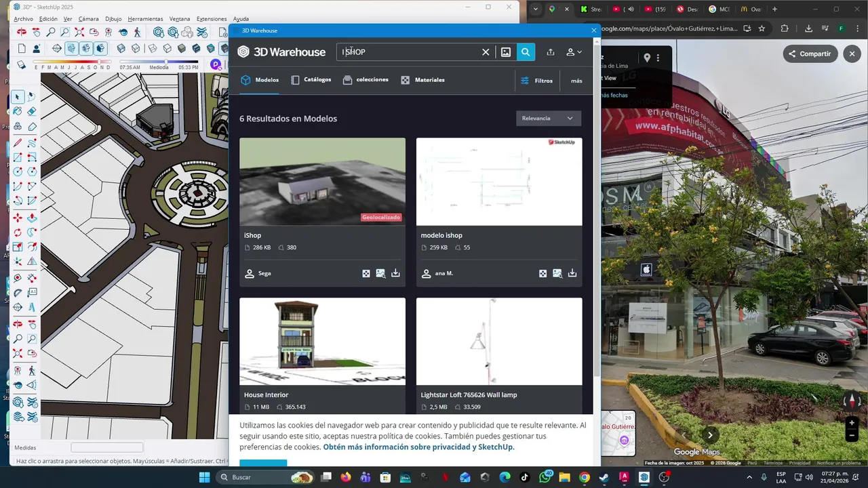Toggle Shaded face style in SketchUp toolbar
Screen dimensions: 868x488
(x=182, y=48)
